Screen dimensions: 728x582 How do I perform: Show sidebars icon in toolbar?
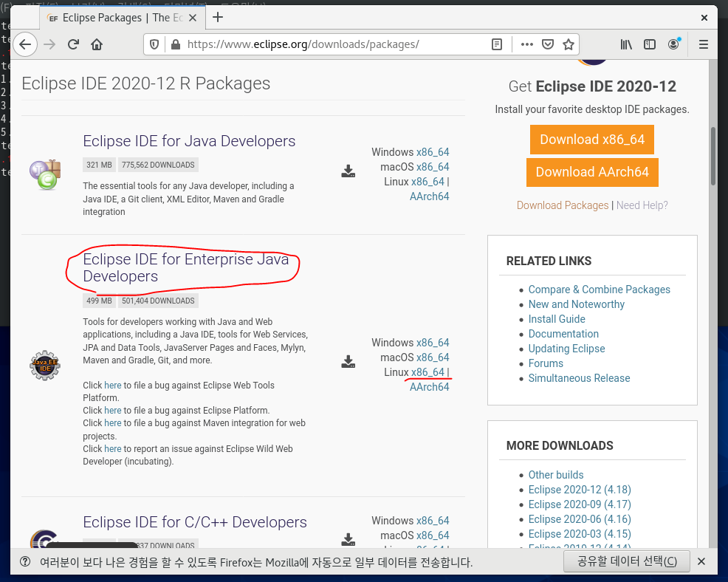click(x=650, y=44)
